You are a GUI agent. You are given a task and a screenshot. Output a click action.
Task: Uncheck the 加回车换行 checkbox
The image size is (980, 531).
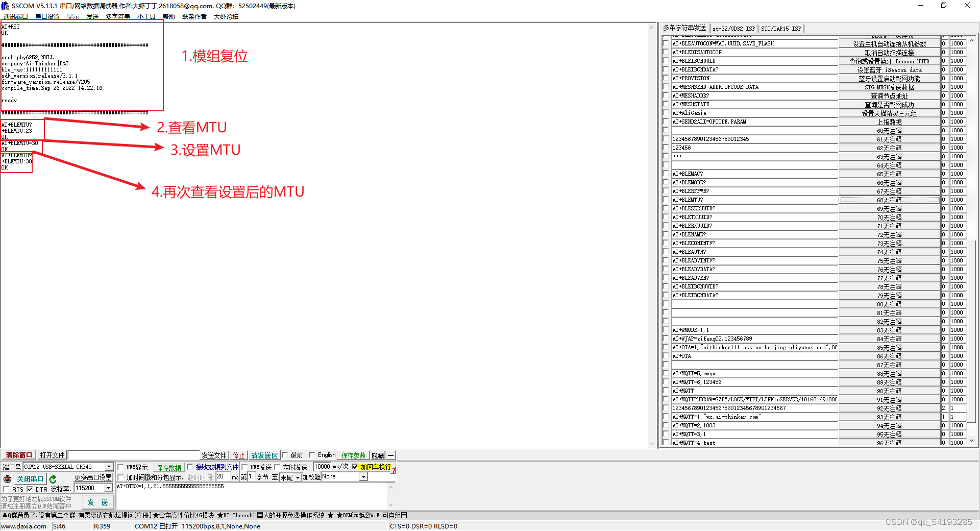pos(355,467)
